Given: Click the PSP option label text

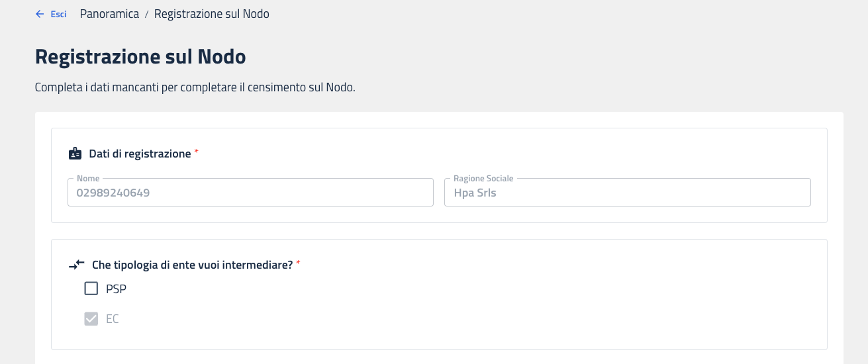Looking at the screenshot, I should click(x=116, y=289).
